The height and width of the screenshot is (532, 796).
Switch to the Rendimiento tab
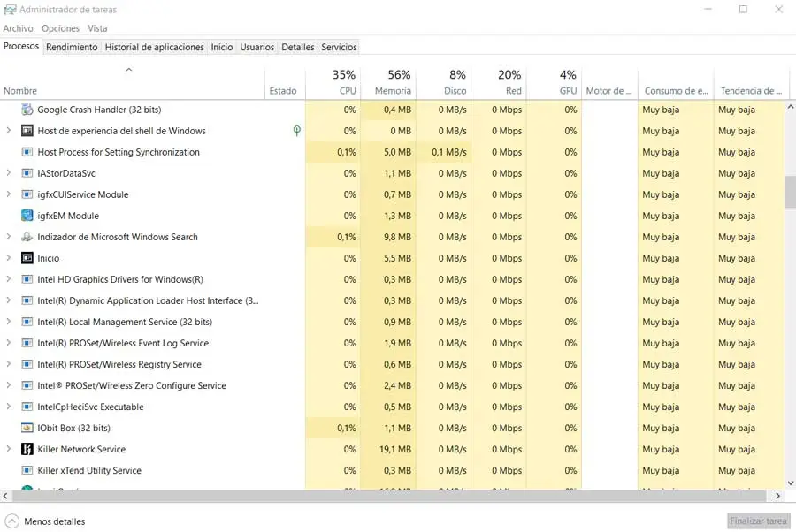click(x=72, y=47)
